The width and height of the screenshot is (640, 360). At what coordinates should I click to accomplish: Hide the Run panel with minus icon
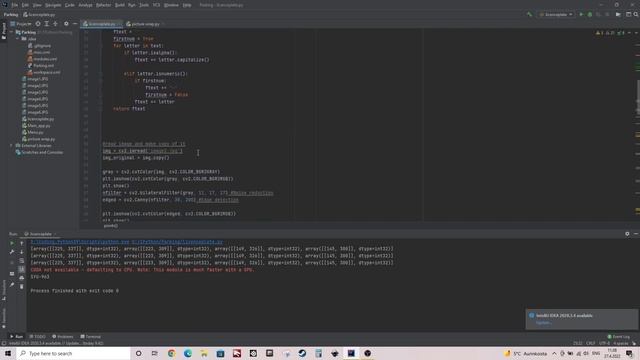click(x=636, y=234)
